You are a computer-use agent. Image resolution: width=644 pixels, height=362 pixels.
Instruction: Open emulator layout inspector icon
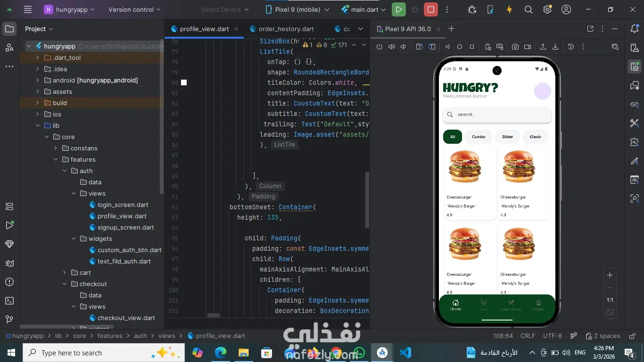click(615, 47)
